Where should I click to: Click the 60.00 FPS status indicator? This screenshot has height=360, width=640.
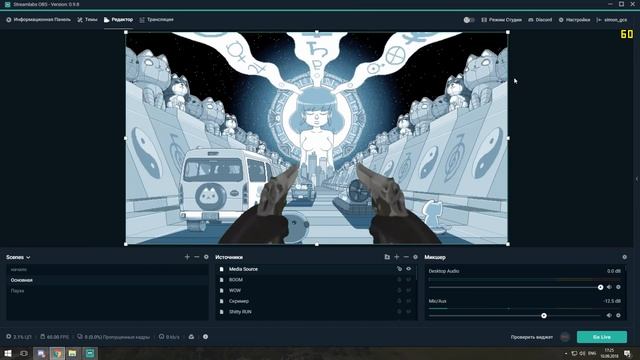pyautogui.click(x=54, y=337)
